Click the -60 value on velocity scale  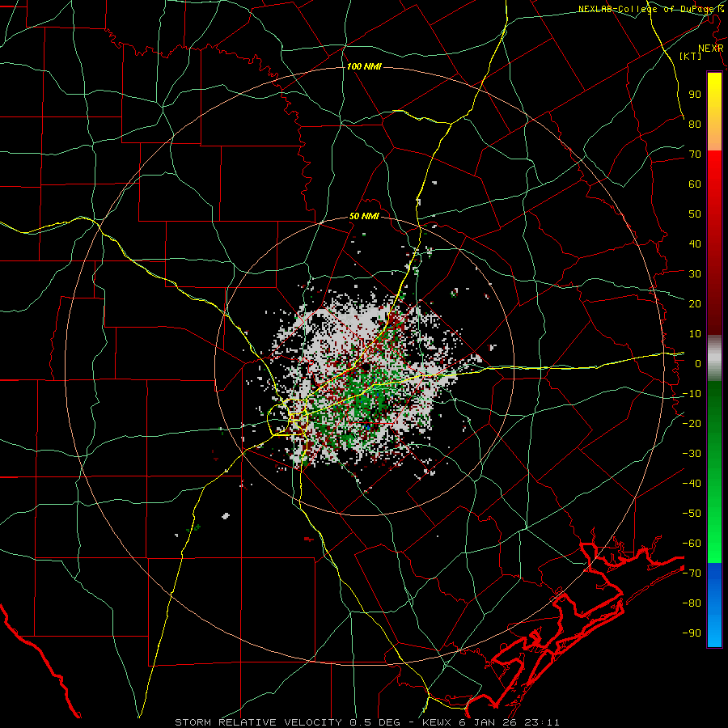point(692,544)
